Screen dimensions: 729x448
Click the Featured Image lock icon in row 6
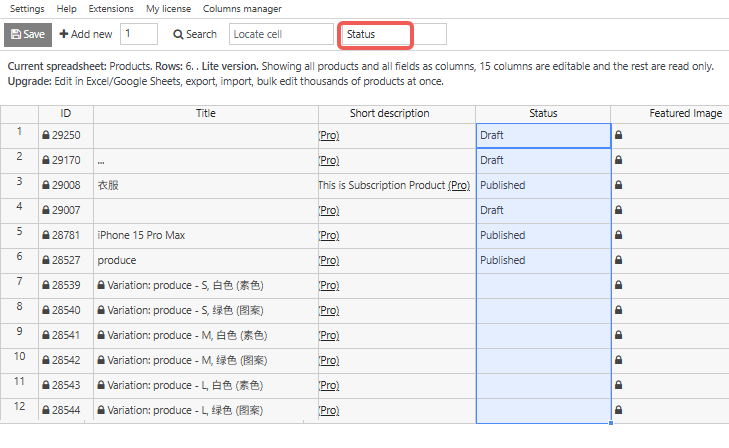(x=618, y=260)
